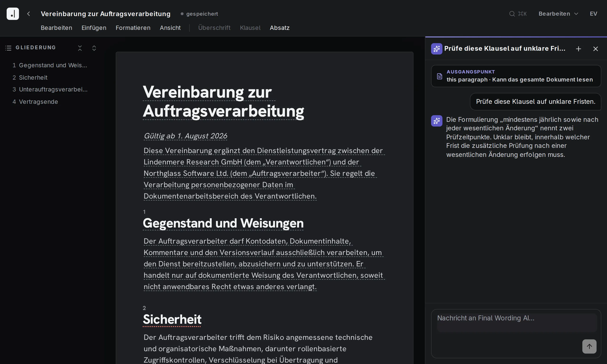607x364 pixels.
Task: Jump to outline item Gegenstand und Weis...
Action: tap(50, 65)
